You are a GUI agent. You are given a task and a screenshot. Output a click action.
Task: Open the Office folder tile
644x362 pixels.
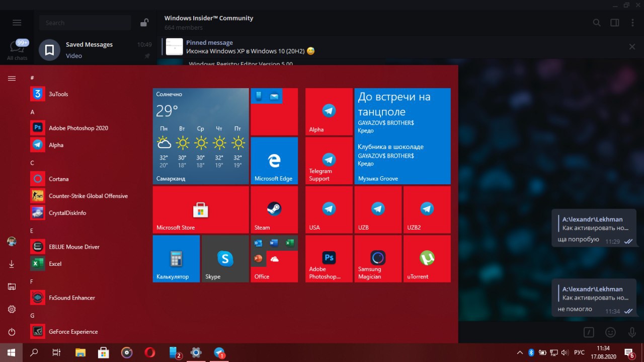point(274,258)
